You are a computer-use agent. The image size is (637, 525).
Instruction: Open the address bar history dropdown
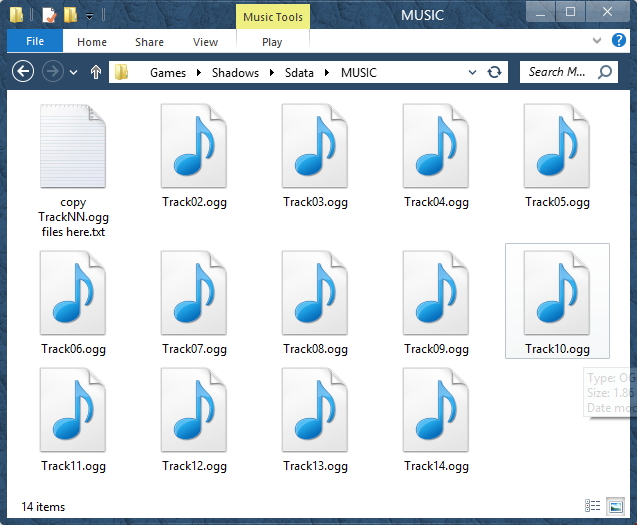[x=472, y=72]
